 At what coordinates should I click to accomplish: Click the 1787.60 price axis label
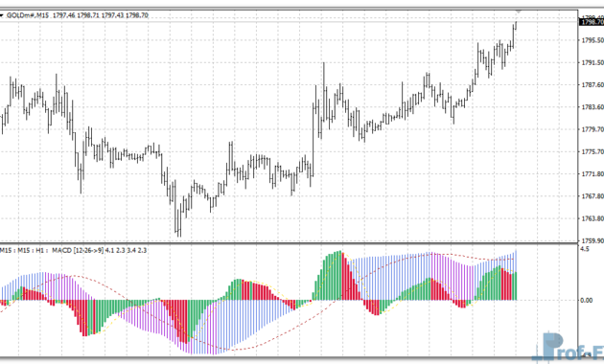click(592, 84)
